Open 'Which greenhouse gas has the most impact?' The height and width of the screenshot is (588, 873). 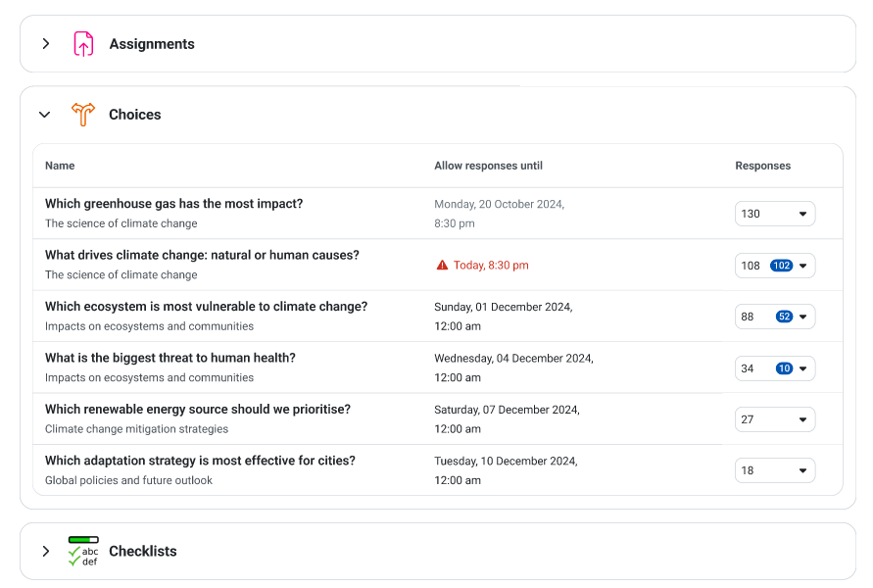(173, 204)
